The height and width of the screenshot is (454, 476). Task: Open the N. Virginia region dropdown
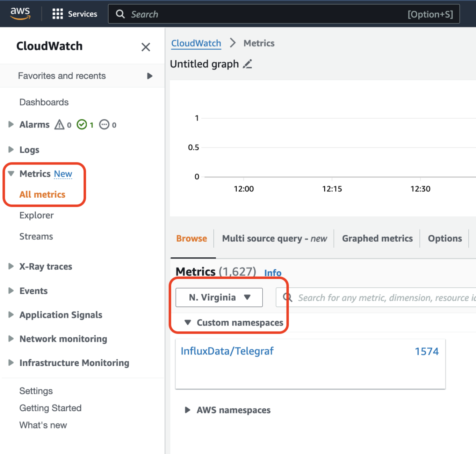tap(219, 297)
